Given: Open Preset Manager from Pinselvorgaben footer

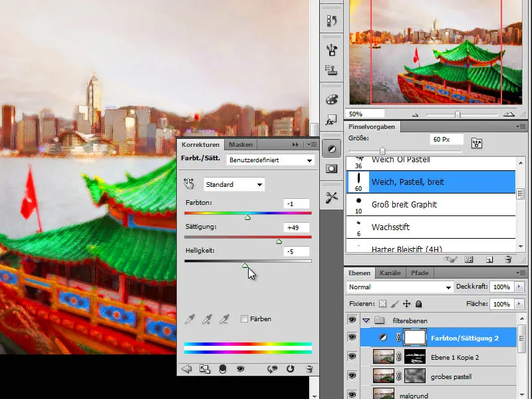Looking at the screenshot, I should (469, 259).
